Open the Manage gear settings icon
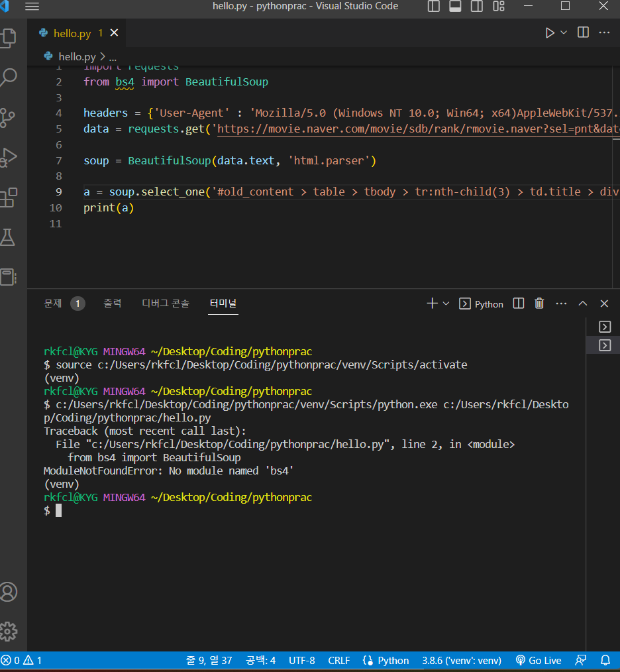The width and height of the screenshot is (620, 672). [x=9, y=632]
